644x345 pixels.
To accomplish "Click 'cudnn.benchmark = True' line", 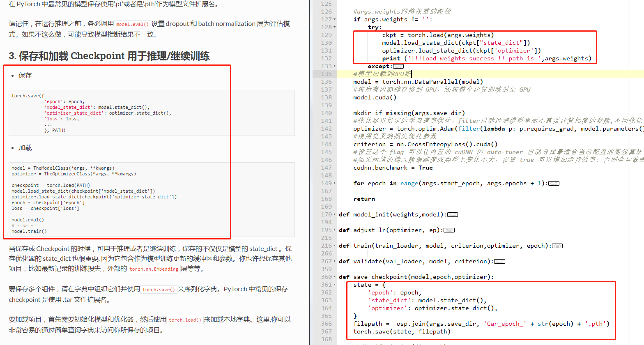I will click(393, 168).
